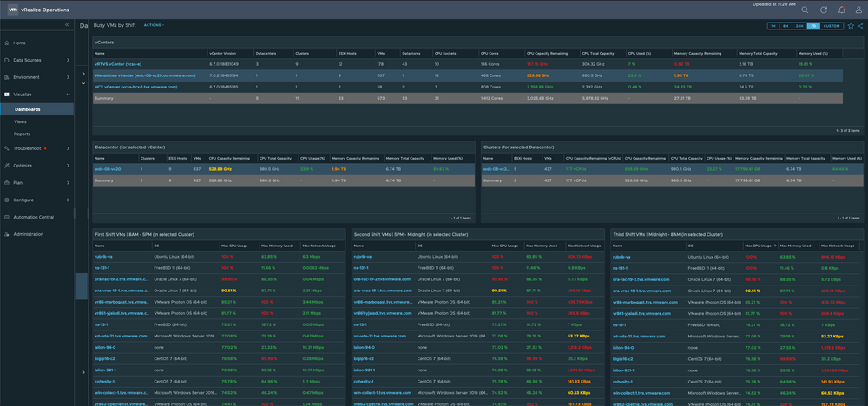The width and height of the screenshot is (868, 406).
Task: Click the Automation Central icon
Action: pyautogui.click(x=7, y=217)
